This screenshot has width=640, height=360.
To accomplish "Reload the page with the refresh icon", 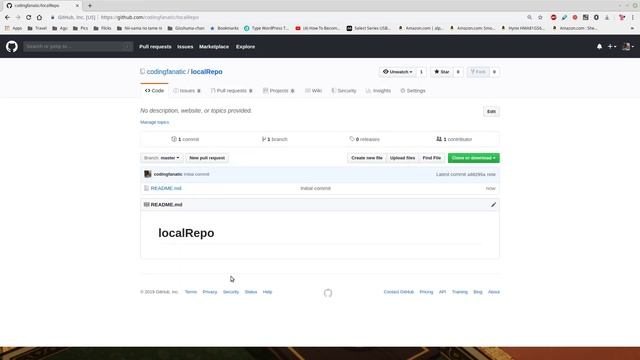I will coord(29,17).
